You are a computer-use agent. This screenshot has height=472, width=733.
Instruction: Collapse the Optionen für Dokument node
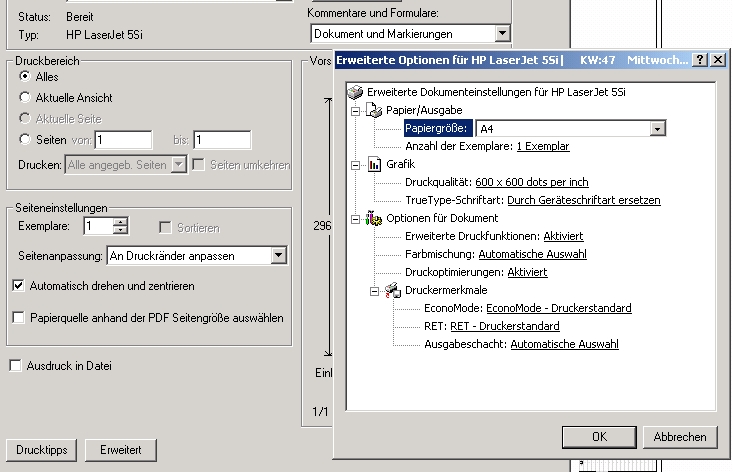356,219
